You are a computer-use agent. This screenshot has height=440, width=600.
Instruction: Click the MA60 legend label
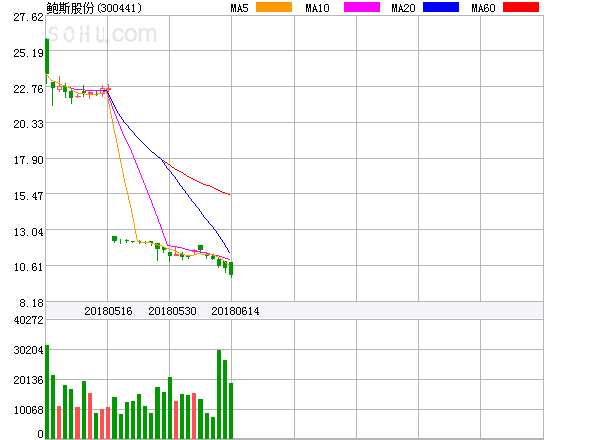(x=483, y=8)
